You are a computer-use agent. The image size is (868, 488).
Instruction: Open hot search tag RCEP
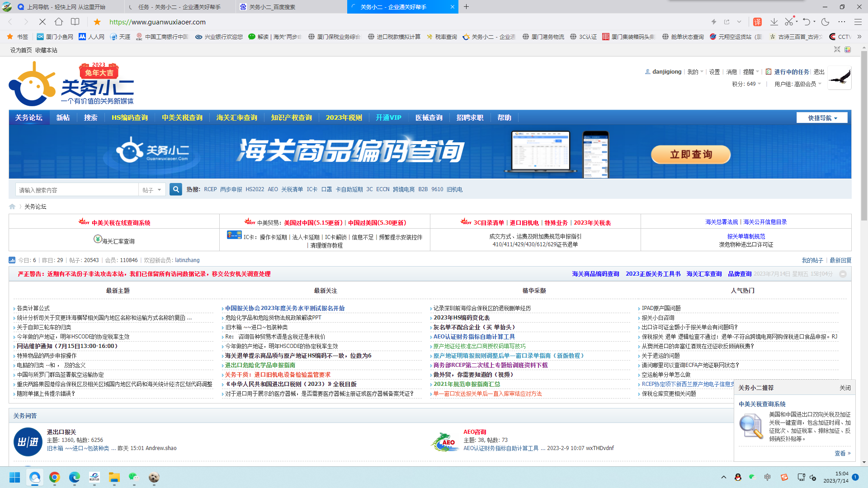point(210,189)
